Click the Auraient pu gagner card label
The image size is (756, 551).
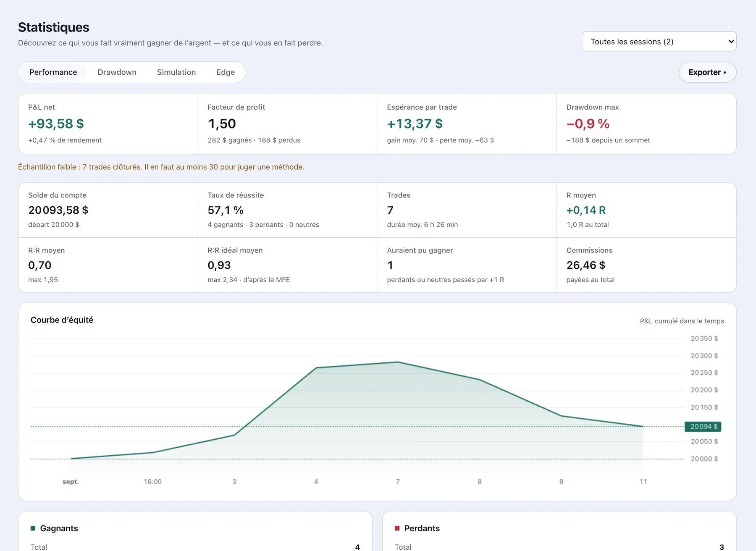[420, 250]
